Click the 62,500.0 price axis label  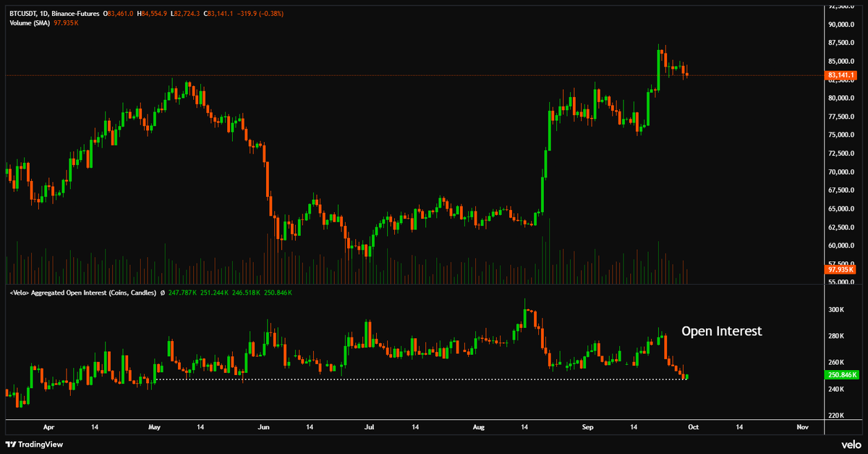pyautogui.click(x=842, y=228)
